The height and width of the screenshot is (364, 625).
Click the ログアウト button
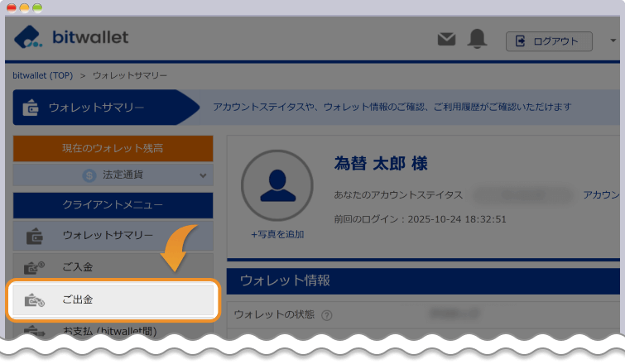tap(549, 41)
